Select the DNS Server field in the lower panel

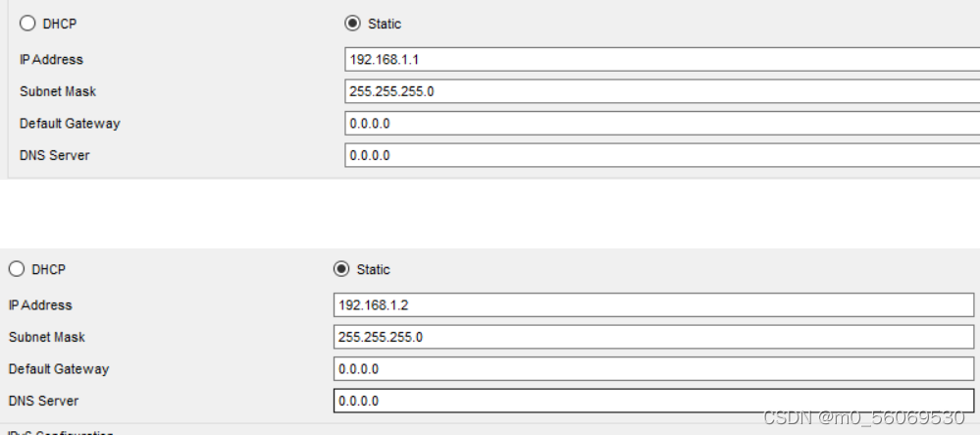653,401
